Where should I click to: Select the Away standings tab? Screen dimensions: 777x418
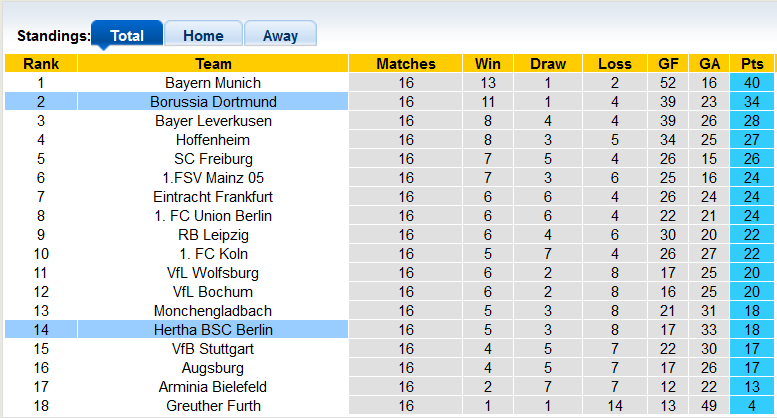point(280,35)
